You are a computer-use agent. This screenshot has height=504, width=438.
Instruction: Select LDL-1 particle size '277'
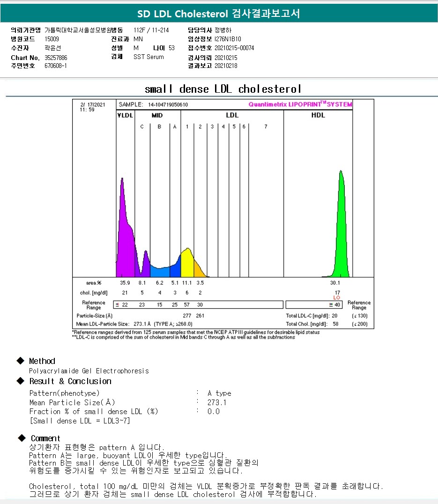tap(187, 316)
